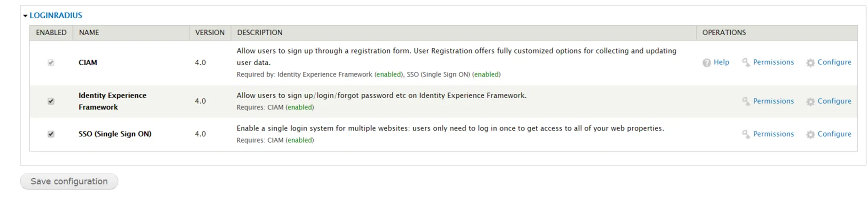This screenshot has width=868, height=200.
Task: Click the Help question mark icon for CIAM
Action: coord(707,62)
